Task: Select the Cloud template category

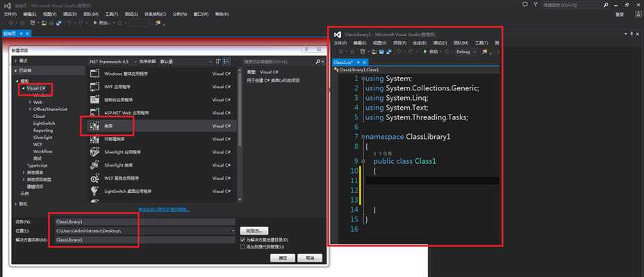Action: click(39, 116)
